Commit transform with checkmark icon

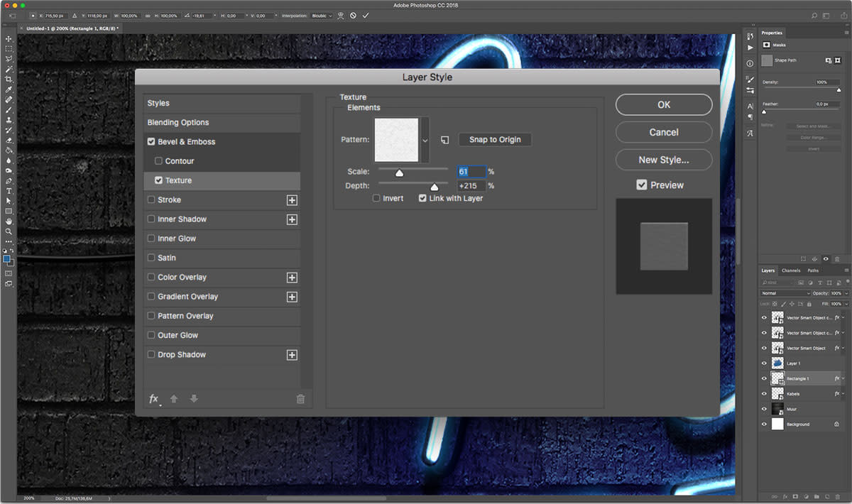point(366,15)
